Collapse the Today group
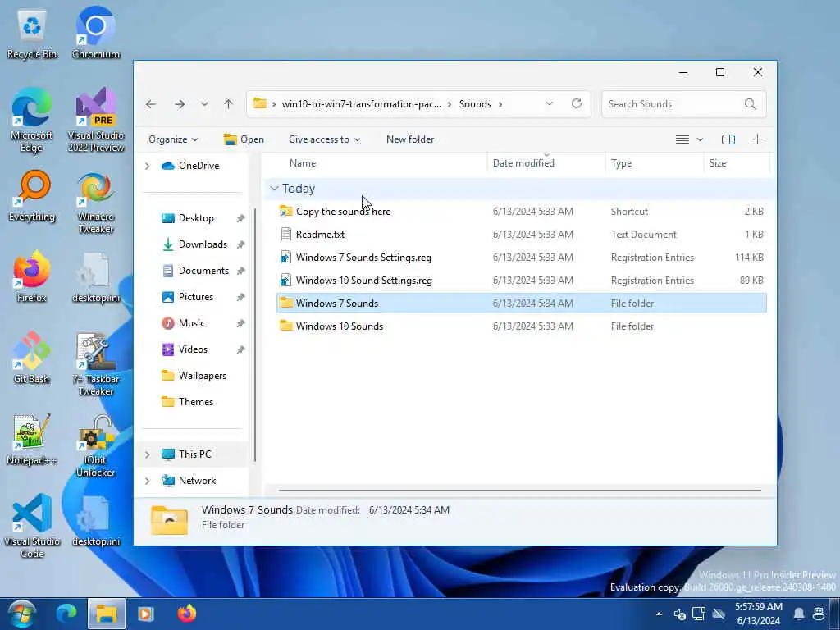 274,189
